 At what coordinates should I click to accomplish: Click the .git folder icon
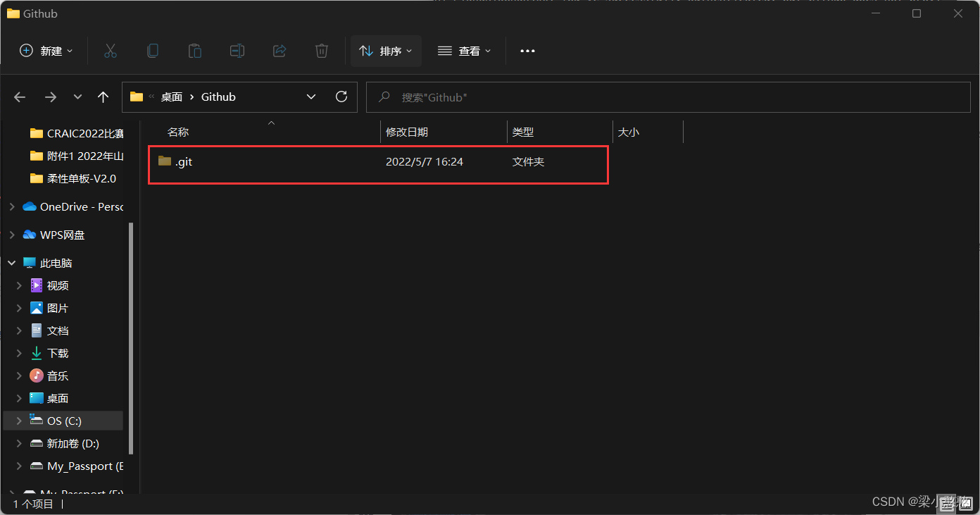pos(165,161)
